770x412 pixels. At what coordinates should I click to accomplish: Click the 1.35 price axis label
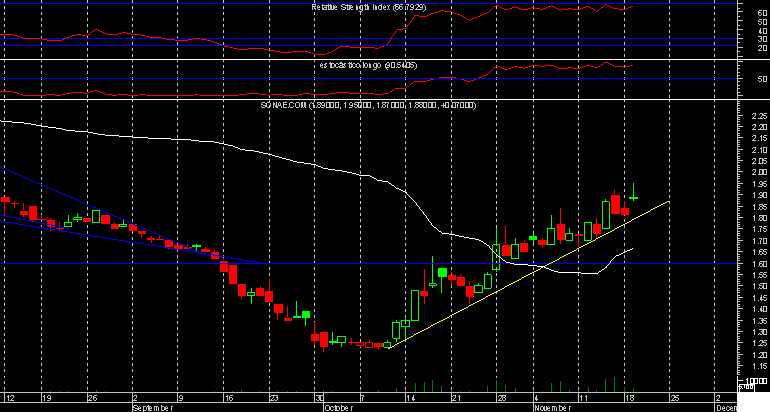pyautogui.click(x=759, y=321)
